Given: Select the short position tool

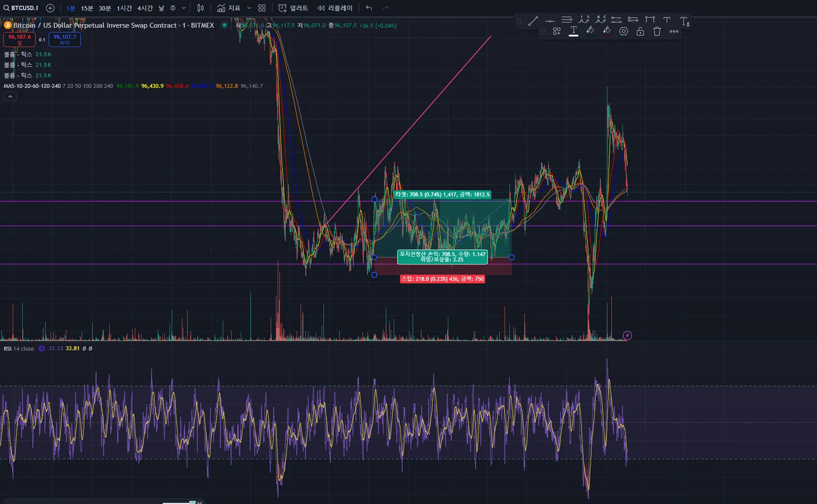Looking at the screenshot, I should [x=633, y=20].
